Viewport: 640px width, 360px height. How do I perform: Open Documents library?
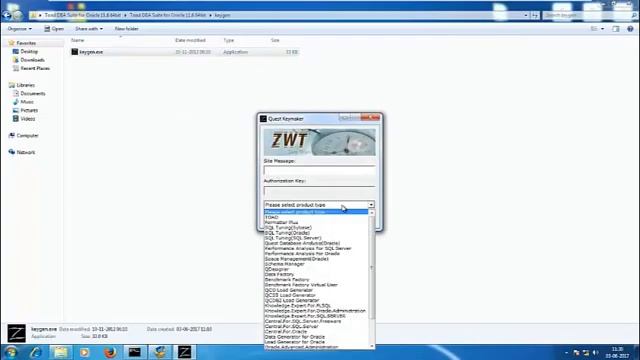point(33,93)
